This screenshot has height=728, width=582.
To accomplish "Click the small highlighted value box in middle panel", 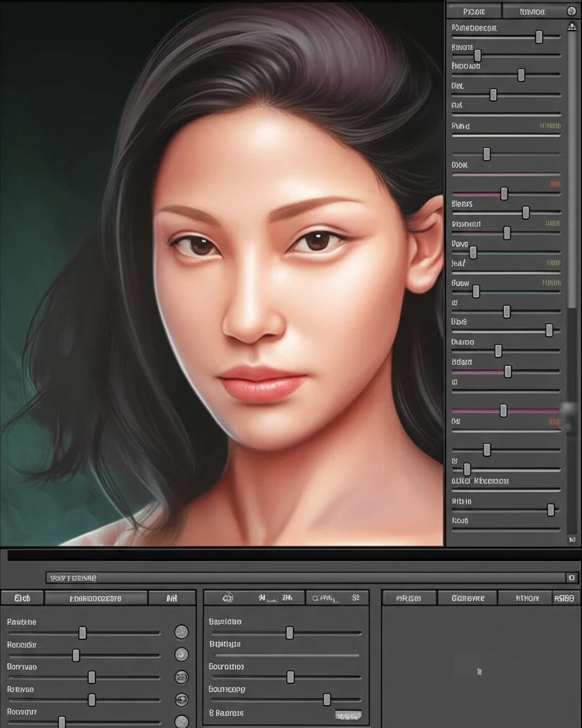I will pos(348,715).
